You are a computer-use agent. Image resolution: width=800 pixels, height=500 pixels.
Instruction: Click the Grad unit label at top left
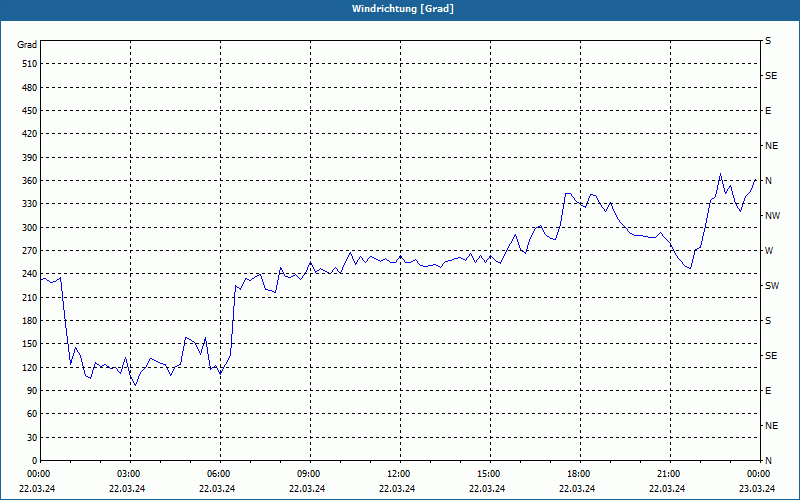tap(27, 45)
